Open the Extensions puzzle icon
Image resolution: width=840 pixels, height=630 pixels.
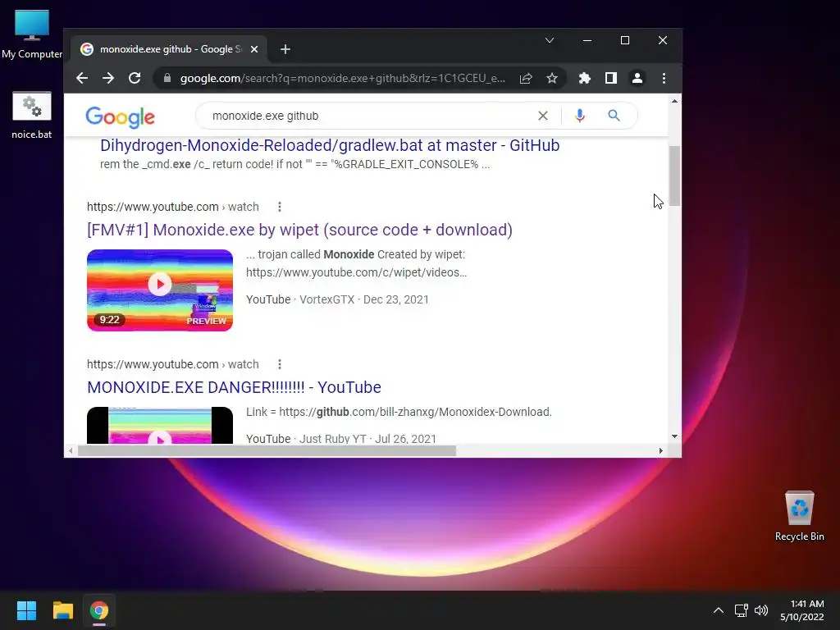point(584,78)
